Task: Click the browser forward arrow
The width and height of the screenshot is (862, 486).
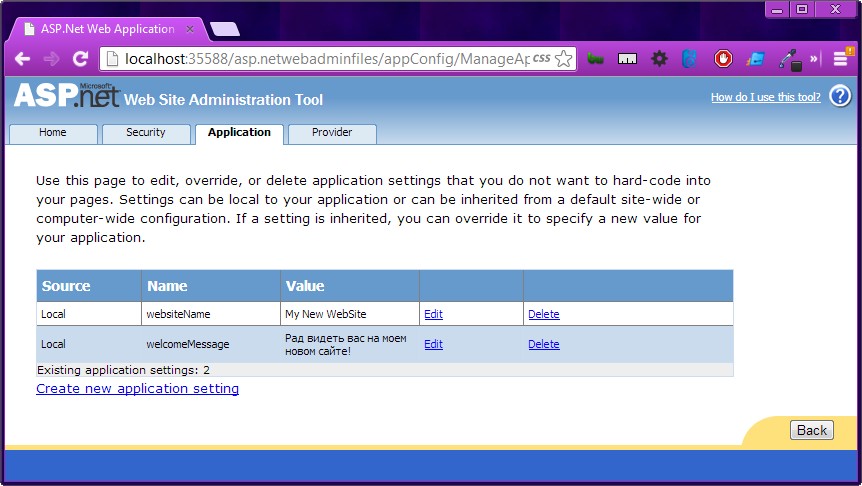Action: pyautogui.click(x=52, y=59)
